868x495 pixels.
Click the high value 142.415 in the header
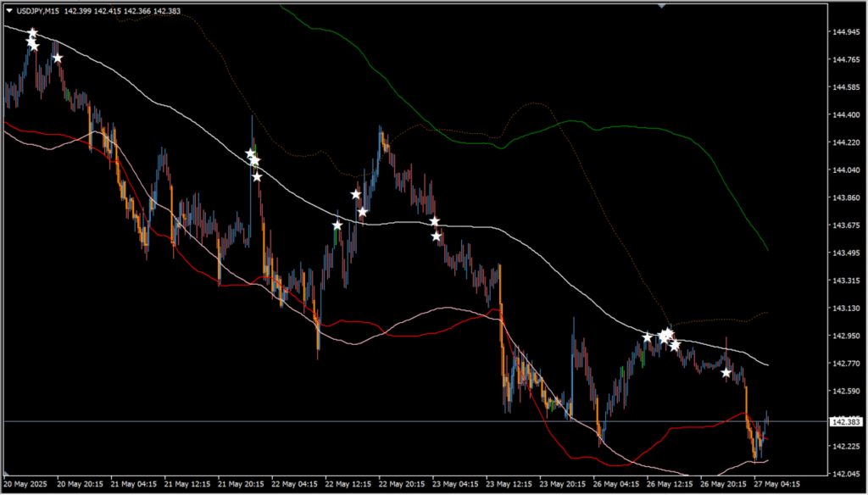[x=107, y=11]
